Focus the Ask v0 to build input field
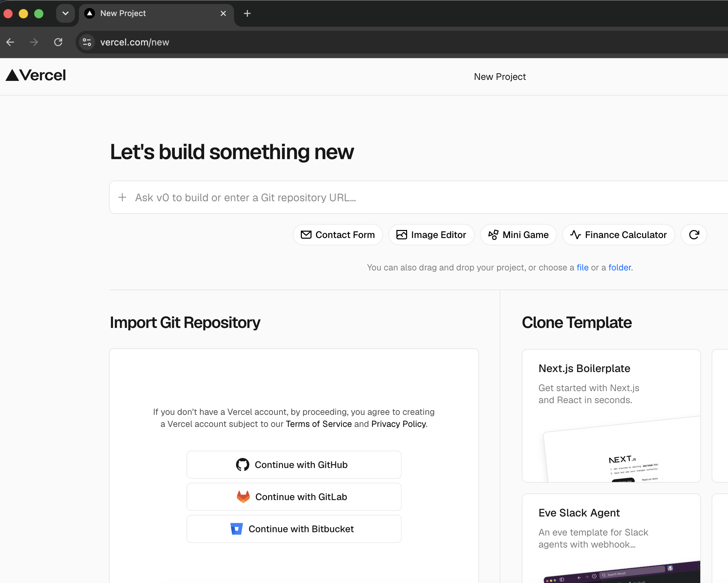Viewport: 728px width, 583px height. (x=419, y=197)
